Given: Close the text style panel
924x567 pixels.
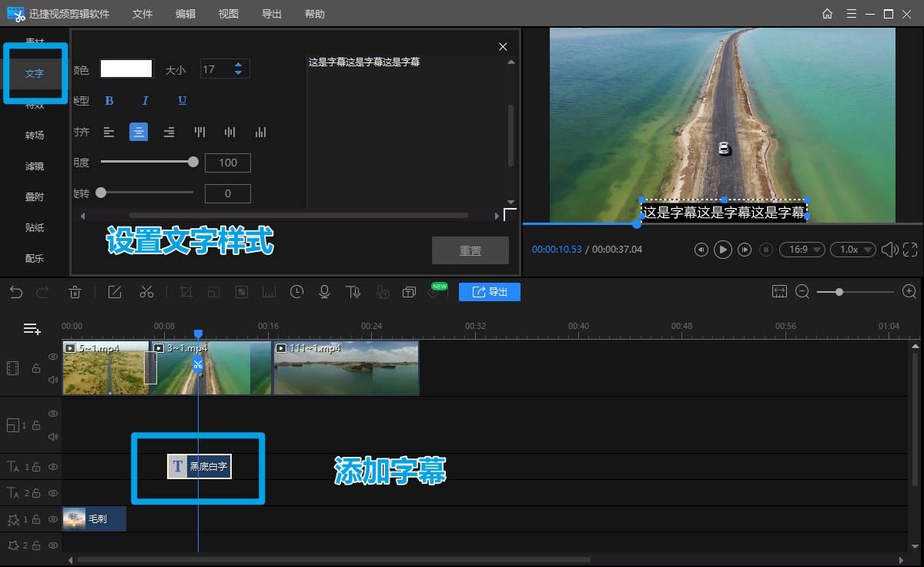Looking at the screenshot, I should point(503,47).
